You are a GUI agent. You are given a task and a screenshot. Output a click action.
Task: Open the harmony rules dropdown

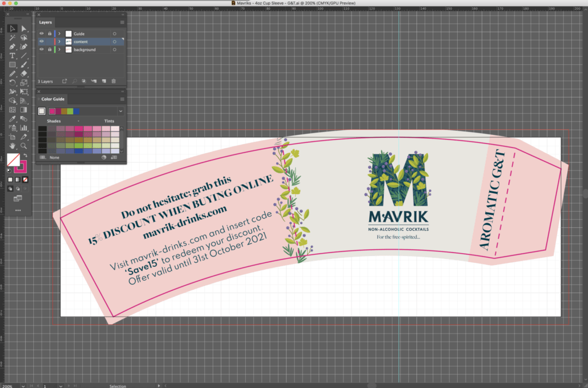[x=121, y=111]
